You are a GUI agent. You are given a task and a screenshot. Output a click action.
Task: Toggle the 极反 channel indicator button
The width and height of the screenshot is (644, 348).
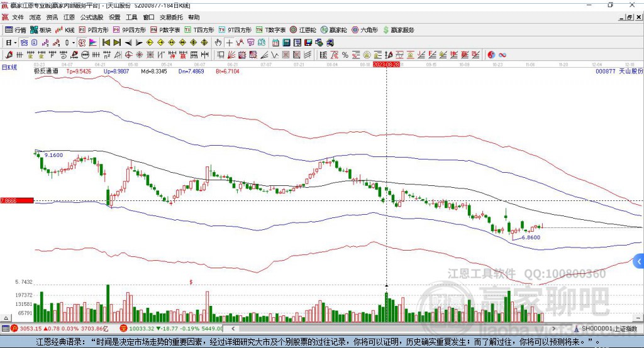pos(82,43)
